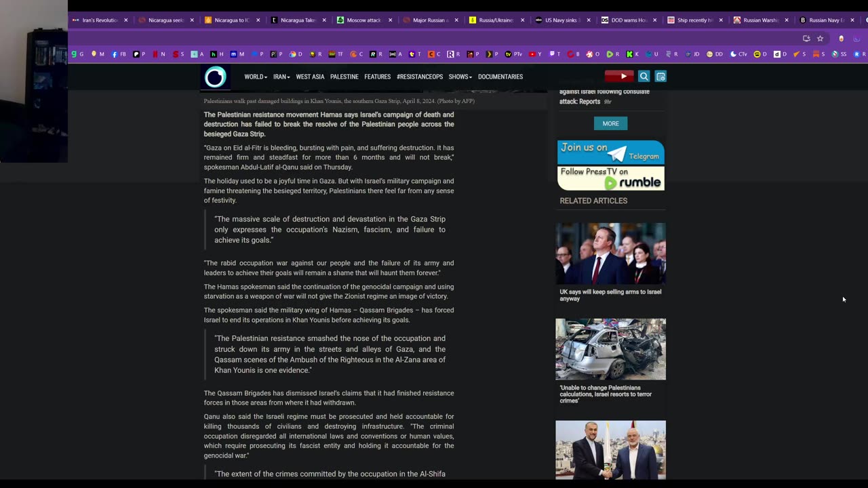Image resolution: width=868 pixels, height=488 pixels.
Task: Open the YouTube Y bookmark
Action: tap(535, 54)
